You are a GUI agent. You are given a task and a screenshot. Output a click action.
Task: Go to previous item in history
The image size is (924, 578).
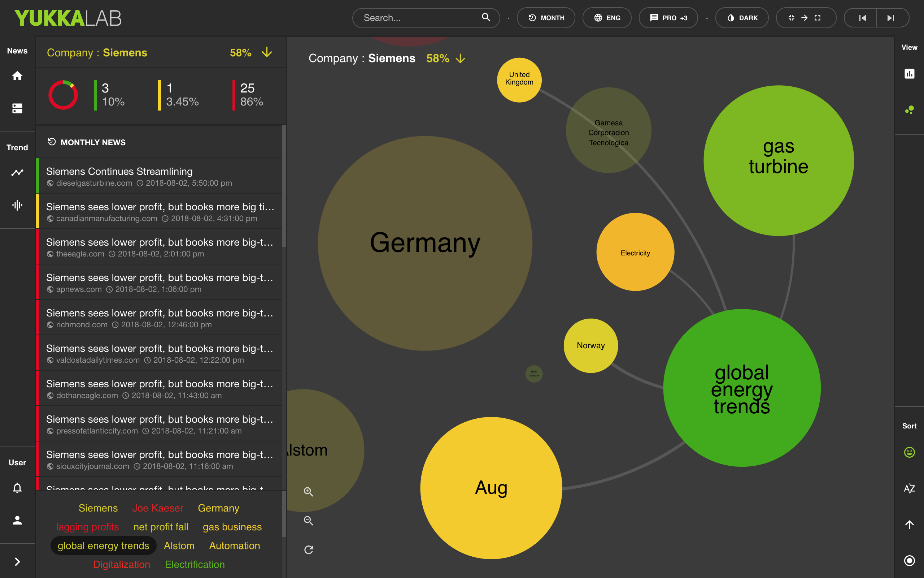click(x=862, y=18)
